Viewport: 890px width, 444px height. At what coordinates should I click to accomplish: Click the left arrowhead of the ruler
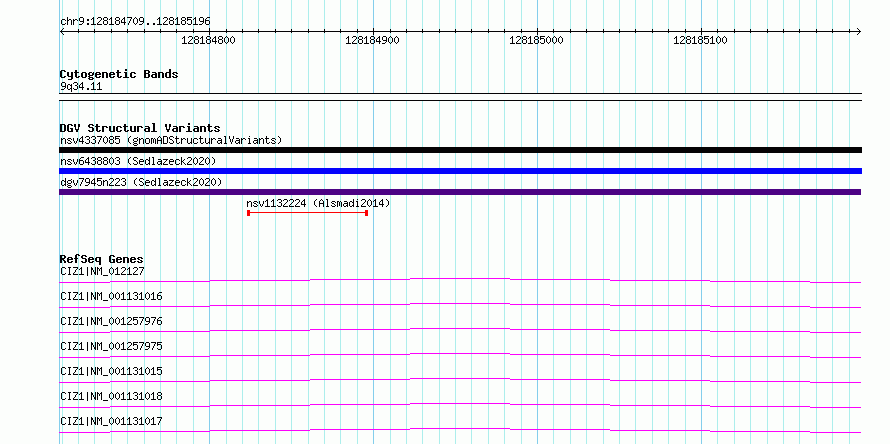click(62, 31)
